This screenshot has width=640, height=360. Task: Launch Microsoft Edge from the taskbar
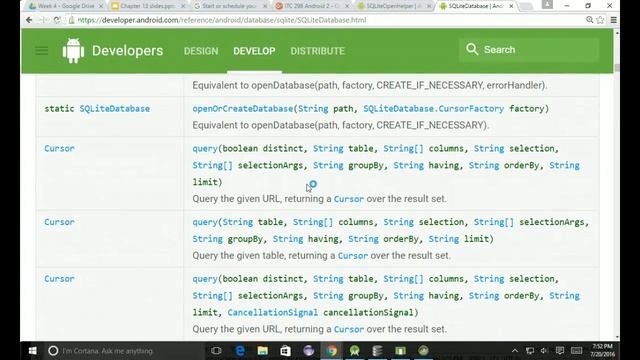click(x=240, y=351)
